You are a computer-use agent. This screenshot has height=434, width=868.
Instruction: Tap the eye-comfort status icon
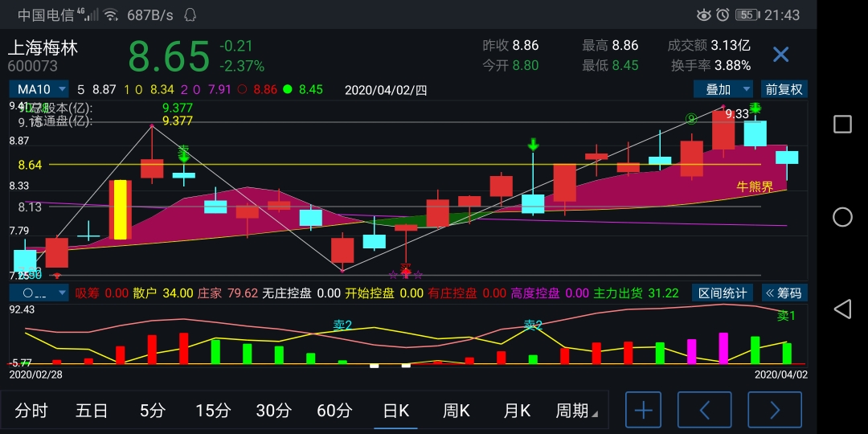(x=703, y=15)
